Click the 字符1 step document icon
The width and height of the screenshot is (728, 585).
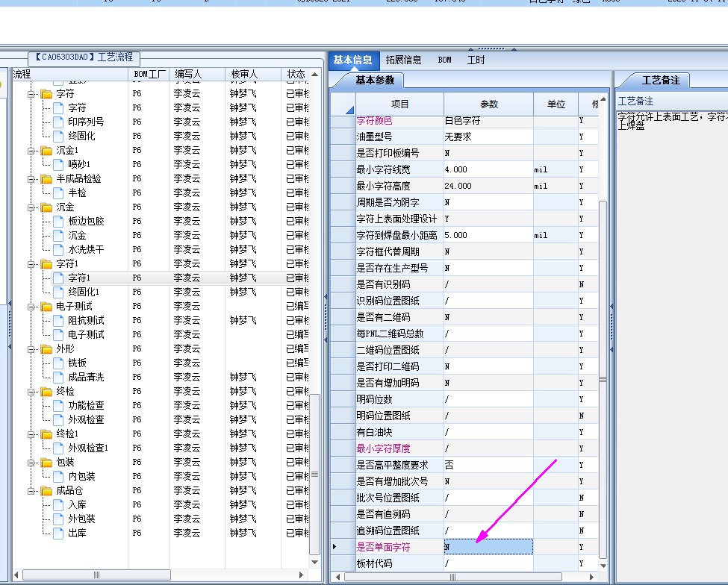pyautogui.click(x=58, y=278)
